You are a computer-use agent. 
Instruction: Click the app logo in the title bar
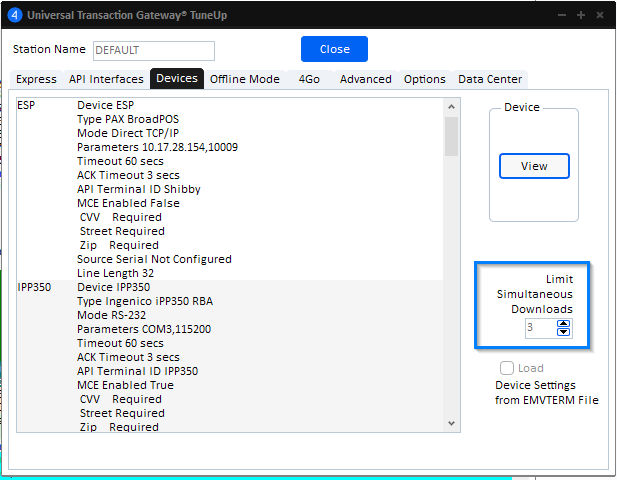coord(14,16)
